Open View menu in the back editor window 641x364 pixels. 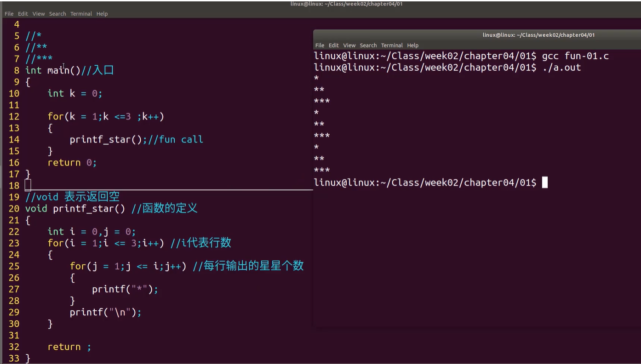(39, 14)
